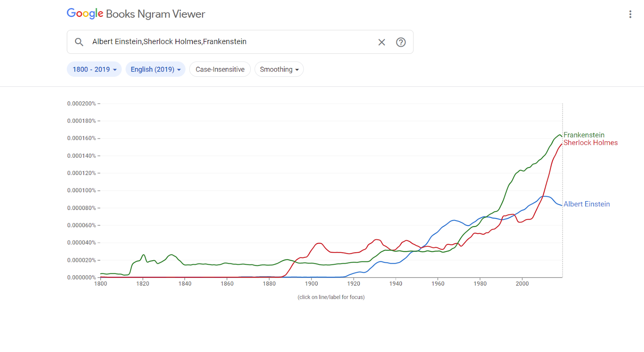Follow the Albert Einstein chart link

click(586, 204)
